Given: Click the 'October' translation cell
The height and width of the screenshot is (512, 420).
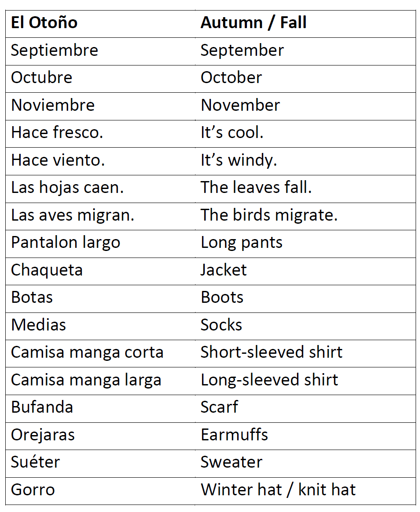Looking at the screenshot, I should pyautogui.click(x=231, y=78).
